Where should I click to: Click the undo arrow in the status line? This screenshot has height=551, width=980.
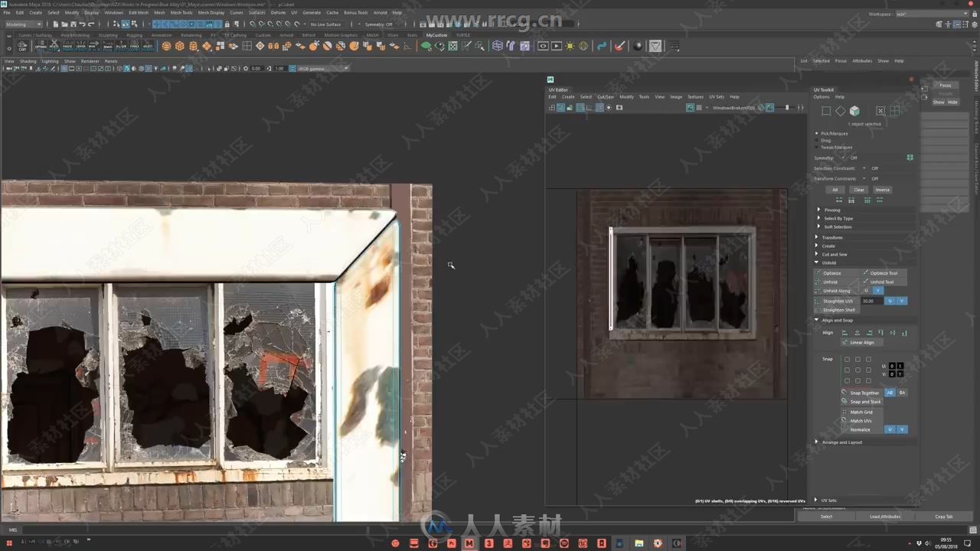click(82, 24)
